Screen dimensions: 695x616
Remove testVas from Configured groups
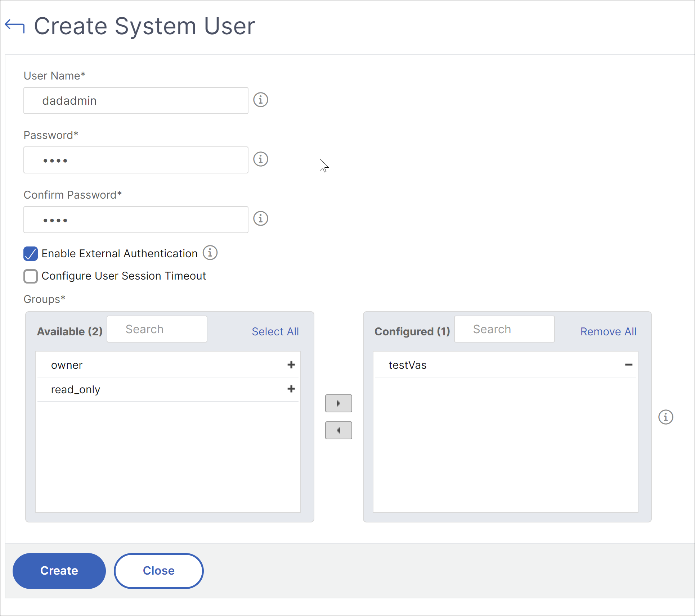(x=629, y=364)
